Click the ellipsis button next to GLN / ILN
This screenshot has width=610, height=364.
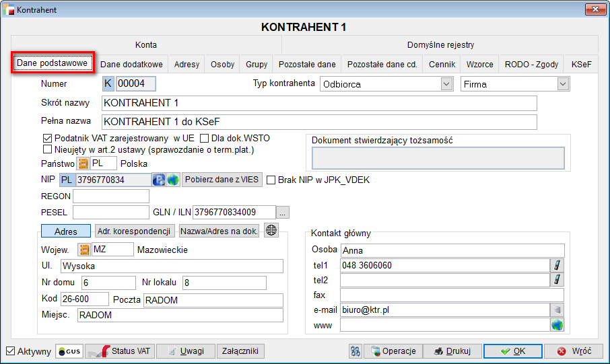(x=283, y=213)
